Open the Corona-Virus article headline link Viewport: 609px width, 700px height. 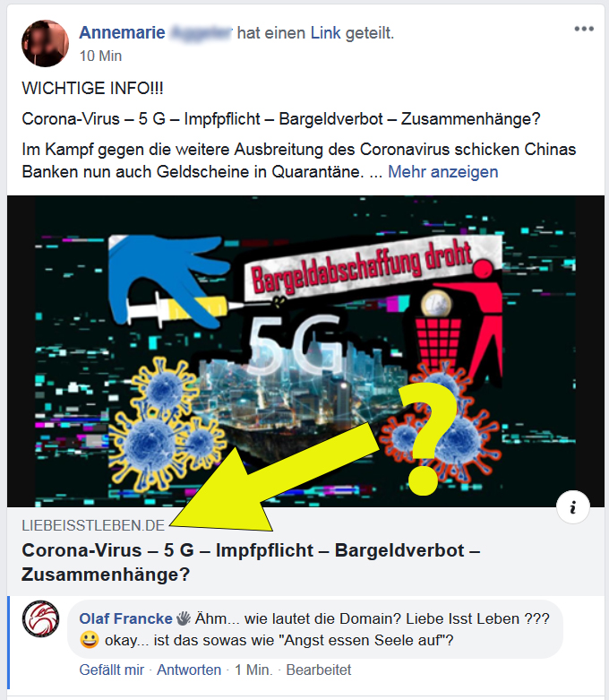click(x=251, y=562)
